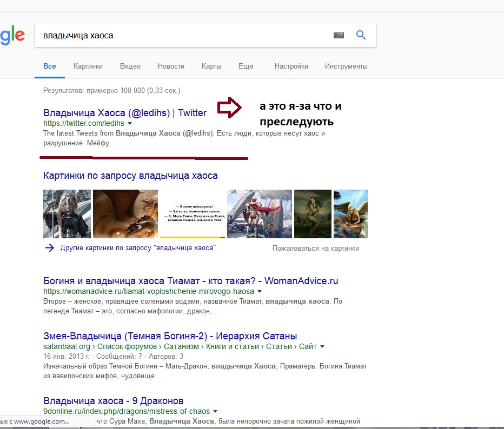The image size is (504, 429).
Task: Focus the search box with 'владычица хаоса'
Action: [205, 35]
